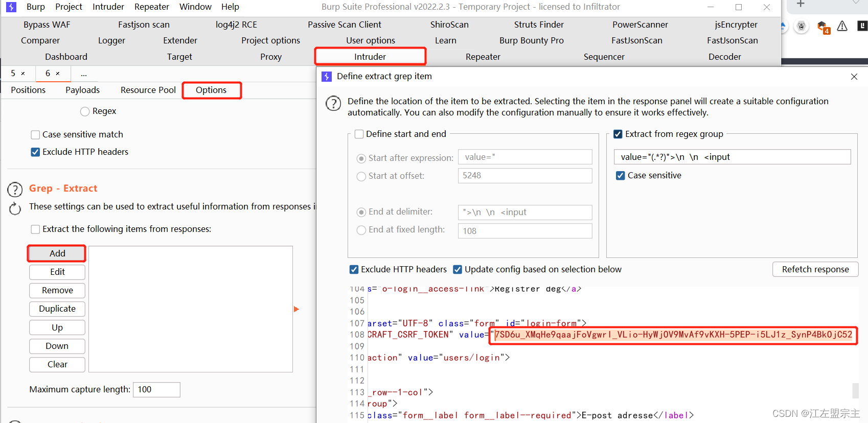Screen dimensions: 868x423
Task: Click the bee-face browser extension icon
Action: (801, 27)
